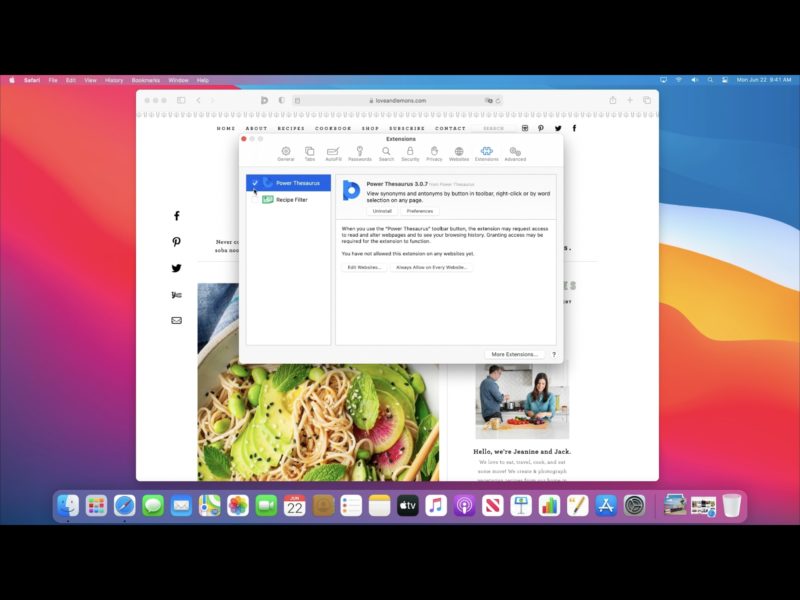The height and width of the screenshot is (600, 800).
Task: Switch to Tabs preferences pane
Action: tap(310, 154)
